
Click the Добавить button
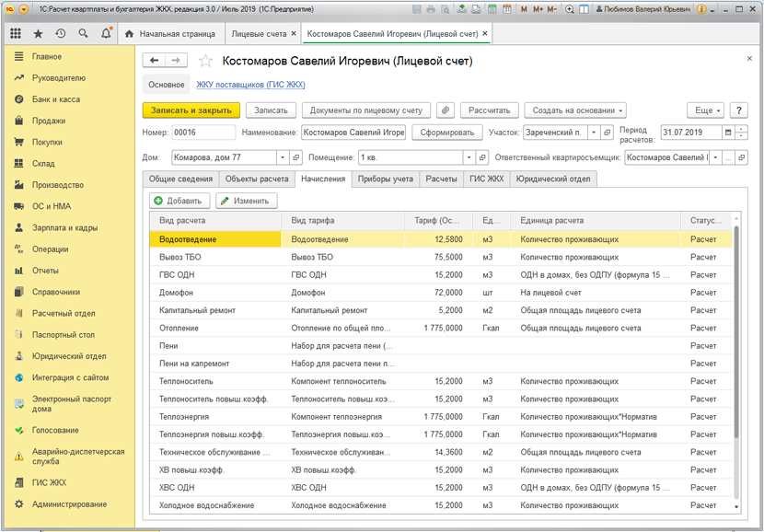[x=180, y=200]
